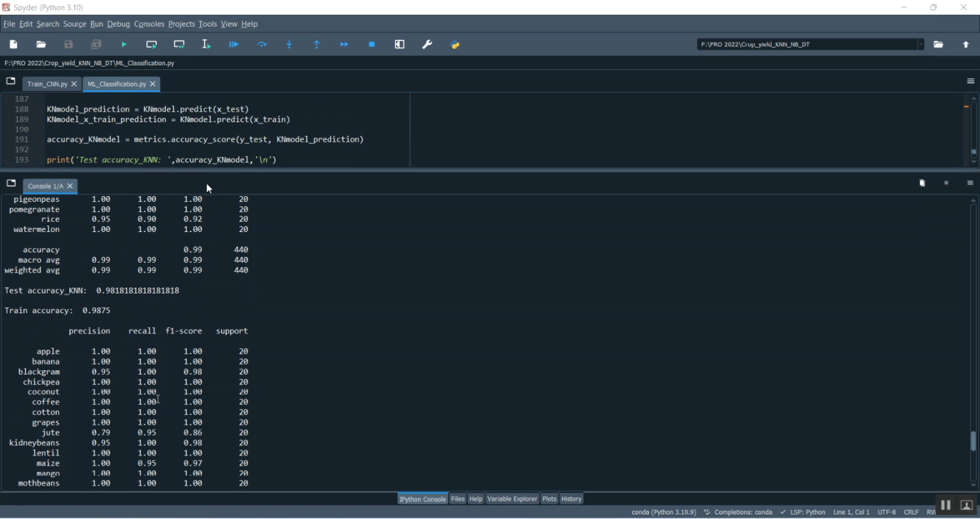
Task: Open the Debug menu
Action: coord(118,24)
